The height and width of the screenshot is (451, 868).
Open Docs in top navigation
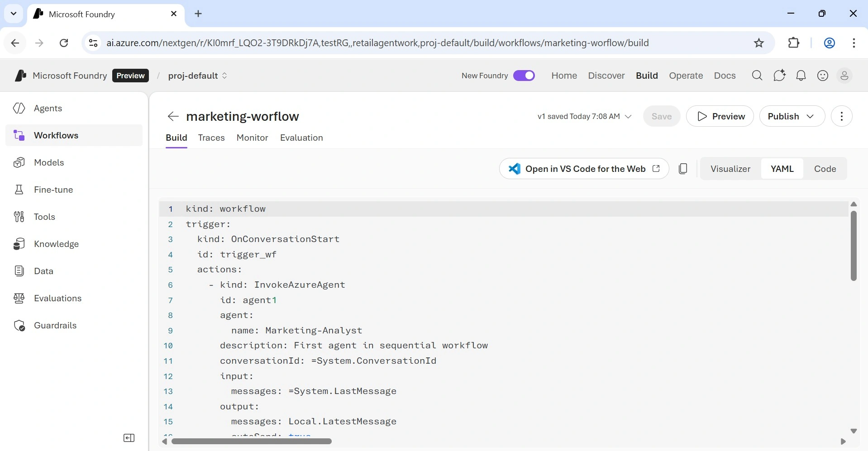click(x=725, y=76)
